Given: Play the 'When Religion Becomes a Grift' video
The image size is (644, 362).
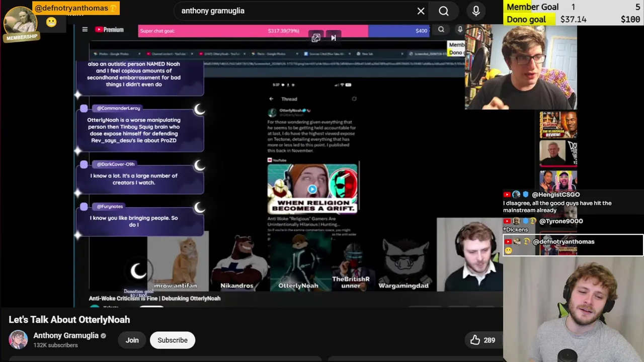Looking at the screenshot, I should point(312,189).
